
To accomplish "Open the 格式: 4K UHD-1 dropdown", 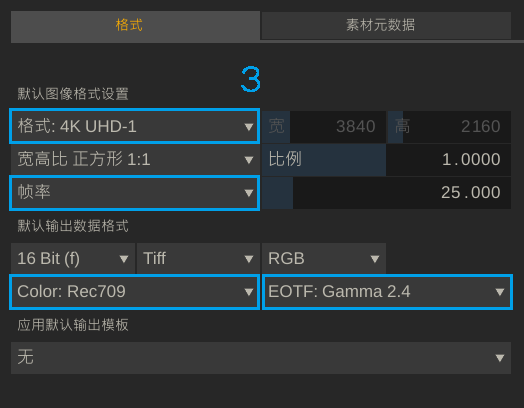I will tap(135, 126).
